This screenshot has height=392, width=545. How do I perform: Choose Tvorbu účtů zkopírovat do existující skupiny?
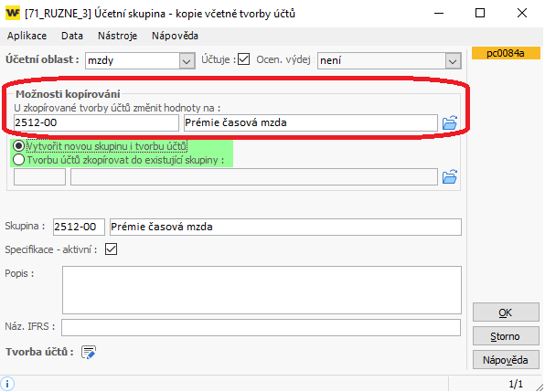[x=119, y=160]
